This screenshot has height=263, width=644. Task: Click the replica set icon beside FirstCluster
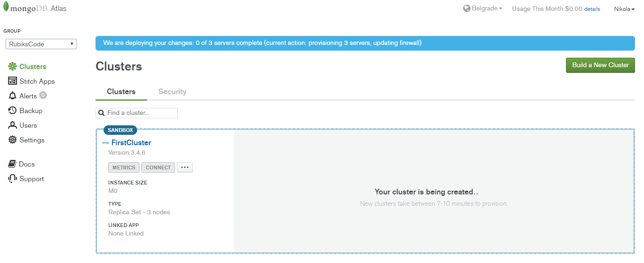[105, 143]
